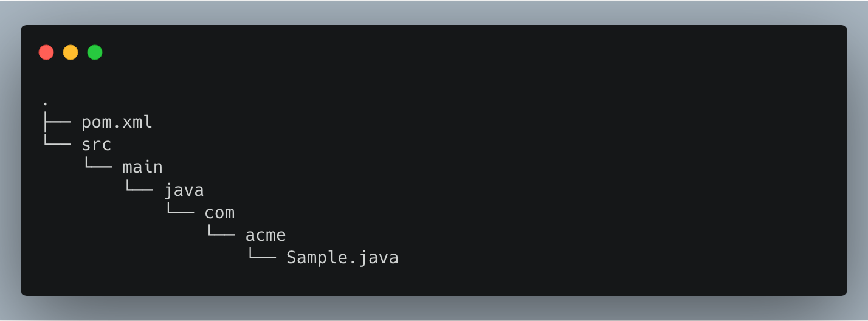Select the src folder name
868x321 pixels.
(x=97, y=145)
